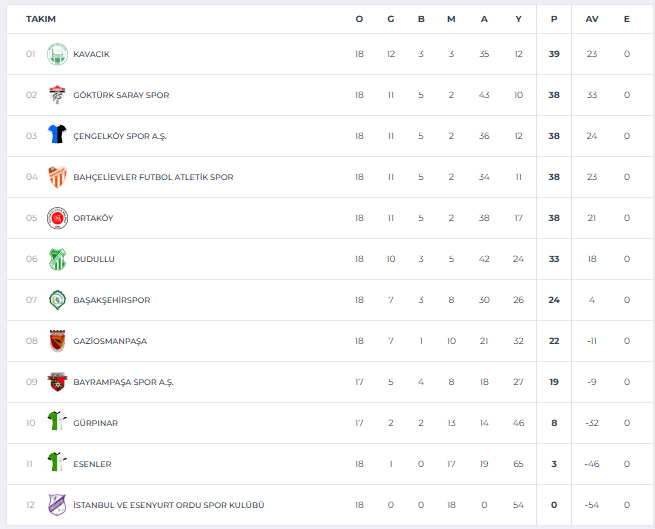The height and width of the screenshot is (529, 655).
Task: Open the KAVACIK team link
Action: click(91, 54)
